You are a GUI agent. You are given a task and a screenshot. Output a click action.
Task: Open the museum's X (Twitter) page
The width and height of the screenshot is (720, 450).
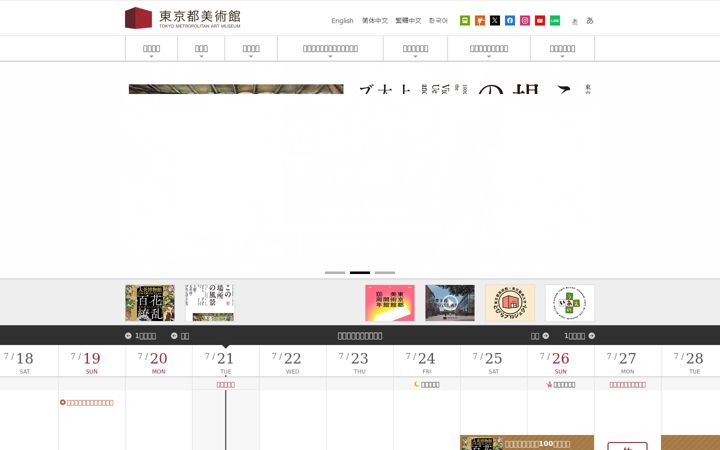click(x=495, y=20)
